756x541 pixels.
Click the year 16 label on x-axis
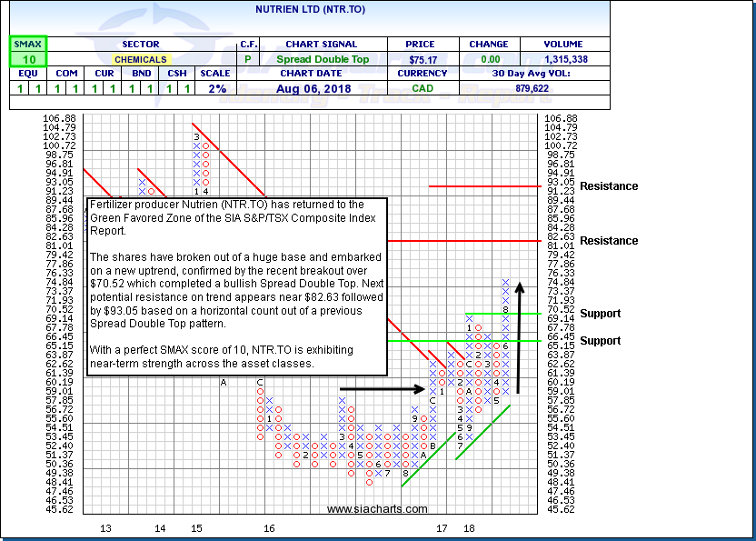click(269, 528)
